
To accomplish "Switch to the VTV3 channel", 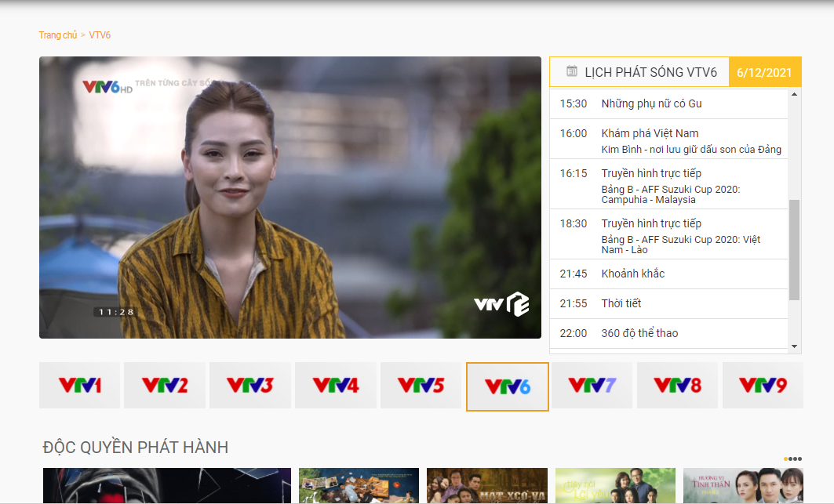I will (250, 386).
